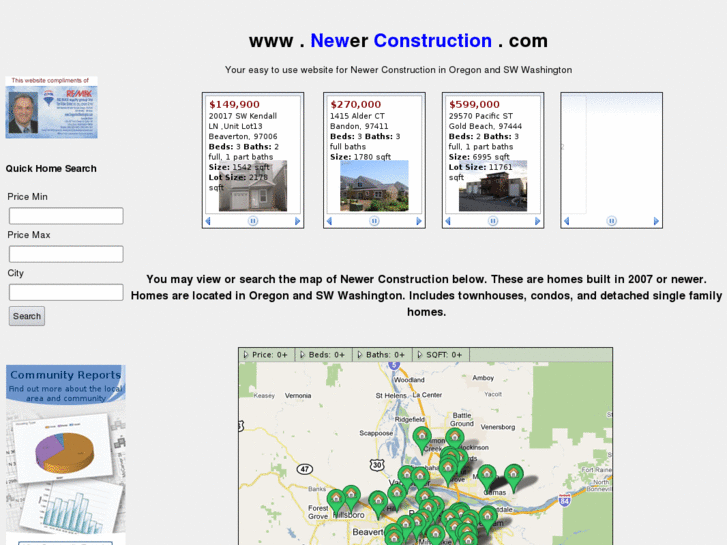Go to previous slide on $270,000 listing card
Image resolution: width=727 pixels, height=545 pixels.
(329, 221)
